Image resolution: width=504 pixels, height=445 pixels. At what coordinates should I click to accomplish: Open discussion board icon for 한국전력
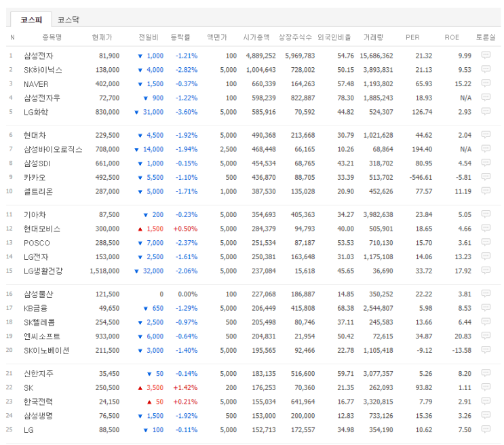pos(486,401)
